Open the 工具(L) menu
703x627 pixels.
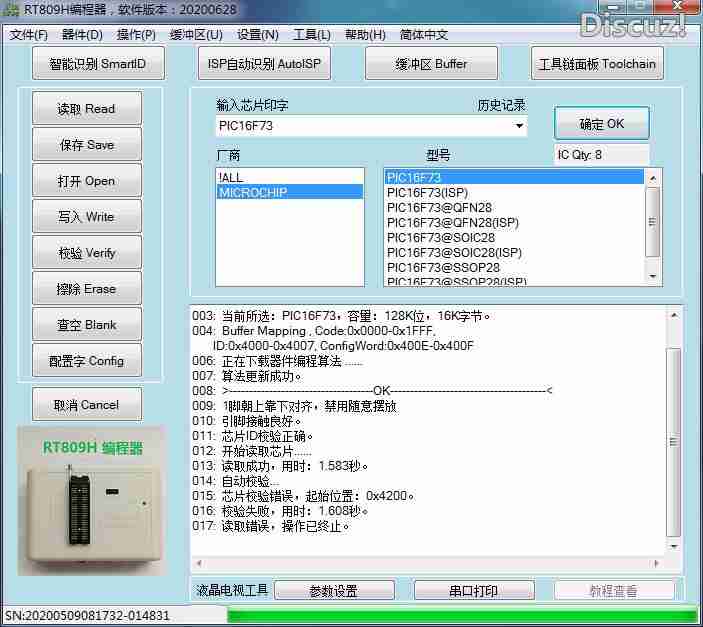(x=312, y=35)
